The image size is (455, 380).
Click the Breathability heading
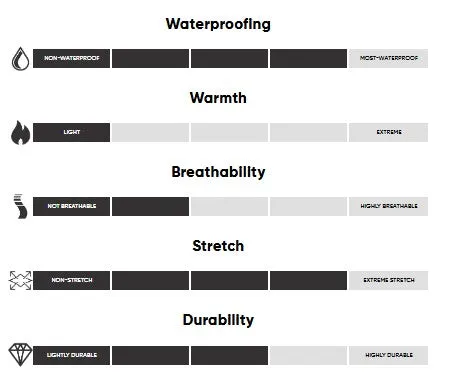pyautogui.click(x=218, y=172)
